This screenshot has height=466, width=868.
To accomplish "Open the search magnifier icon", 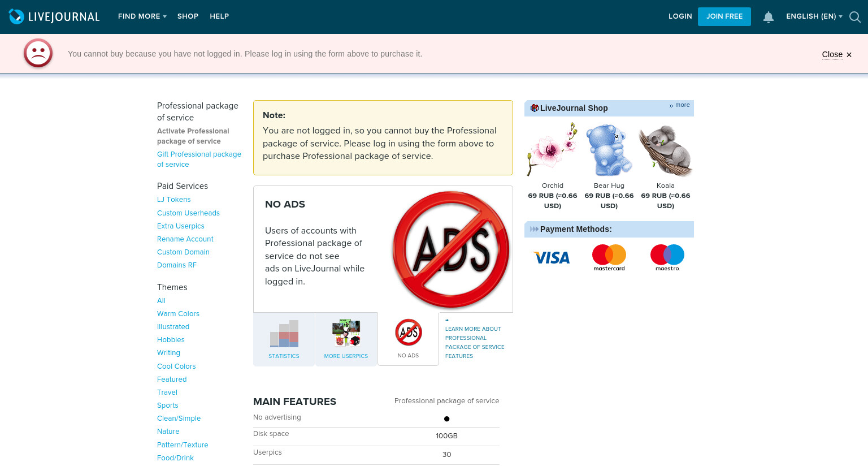I will pyautogui.click(x=855, y=17).
